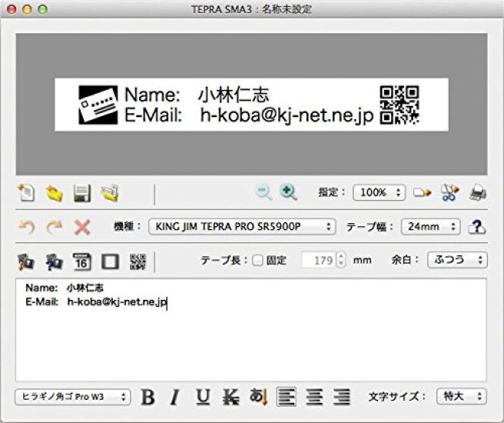Click the scissors tape cut icon
The height and width of the screenshot is (423, 504).
coord(450,193)
